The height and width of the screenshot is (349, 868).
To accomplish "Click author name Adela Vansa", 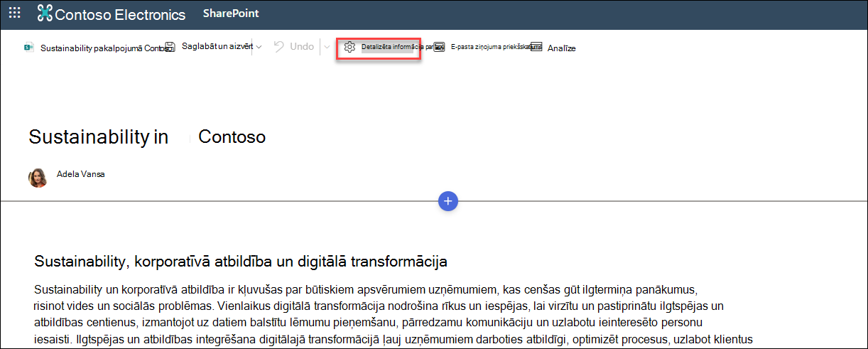I will tap(81, 173).
